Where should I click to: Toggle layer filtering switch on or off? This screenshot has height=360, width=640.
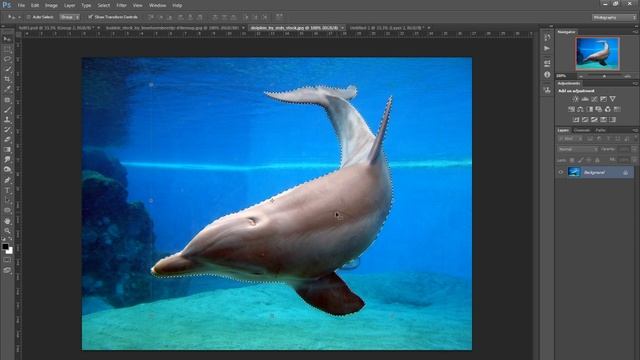[x=635, y=139]
